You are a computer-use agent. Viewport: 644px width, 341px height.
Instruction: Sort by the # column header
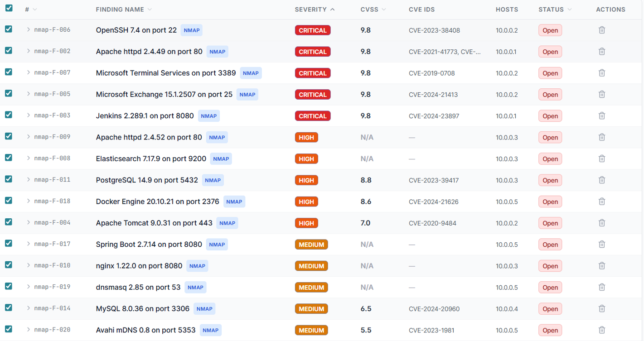pyautogui.click(x=31, y=10)
